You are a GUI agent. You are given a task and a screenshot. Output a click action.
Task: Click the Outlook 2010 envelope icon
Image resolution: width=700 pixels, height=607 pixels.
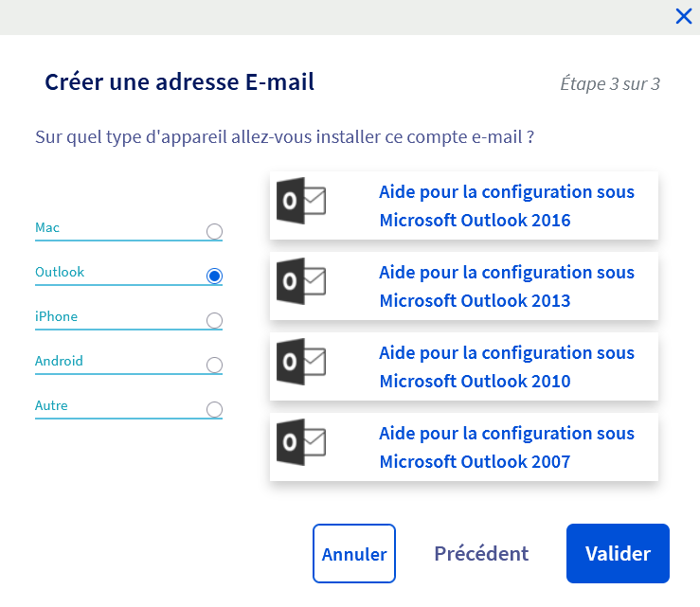coord(301,362)
